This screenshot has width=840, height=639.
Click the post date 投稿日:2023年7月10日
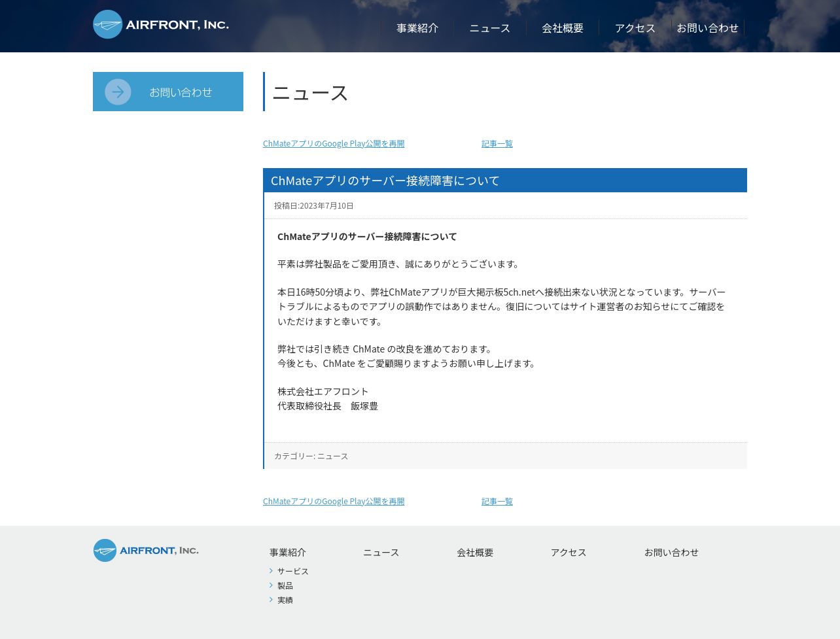tap(314, 205)
